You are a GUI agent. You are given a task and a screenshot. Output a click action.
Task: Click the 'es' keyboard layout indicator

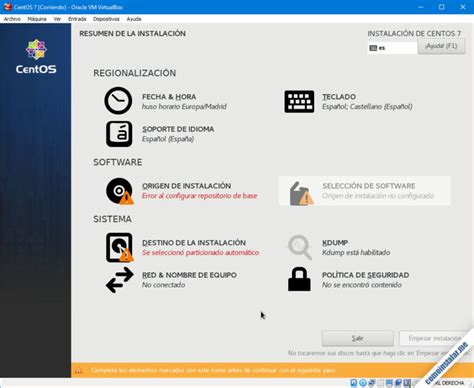coord(392,48)
